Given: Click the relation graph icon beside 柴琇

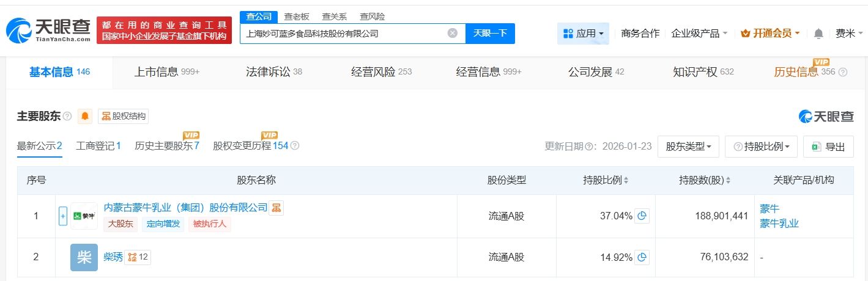Looking at the screenshot, I should [x=138, y=257].
